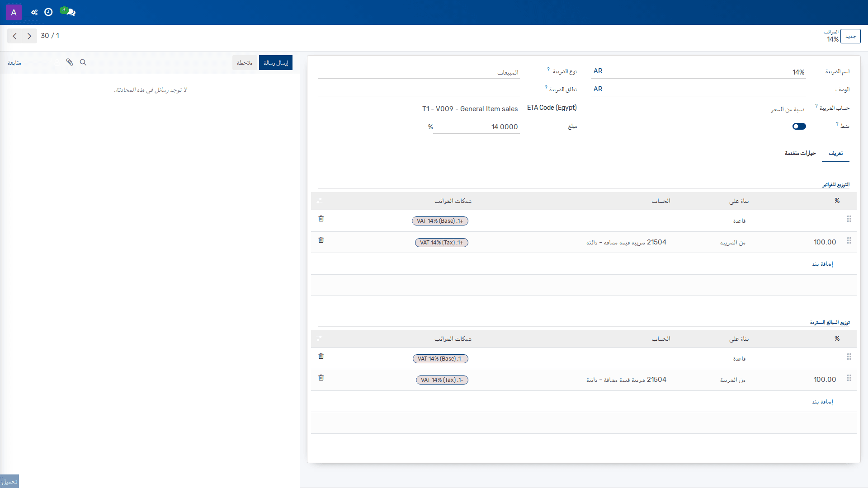Viewport: 868px width, 488px height.
Task: Select the تعريف tab
Action: click(x=835, y=153)
